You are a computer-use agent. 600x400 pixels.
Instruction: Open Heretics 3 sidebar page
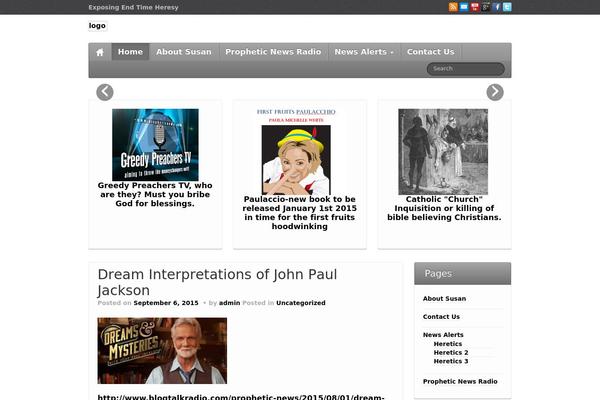click(451, 361)
